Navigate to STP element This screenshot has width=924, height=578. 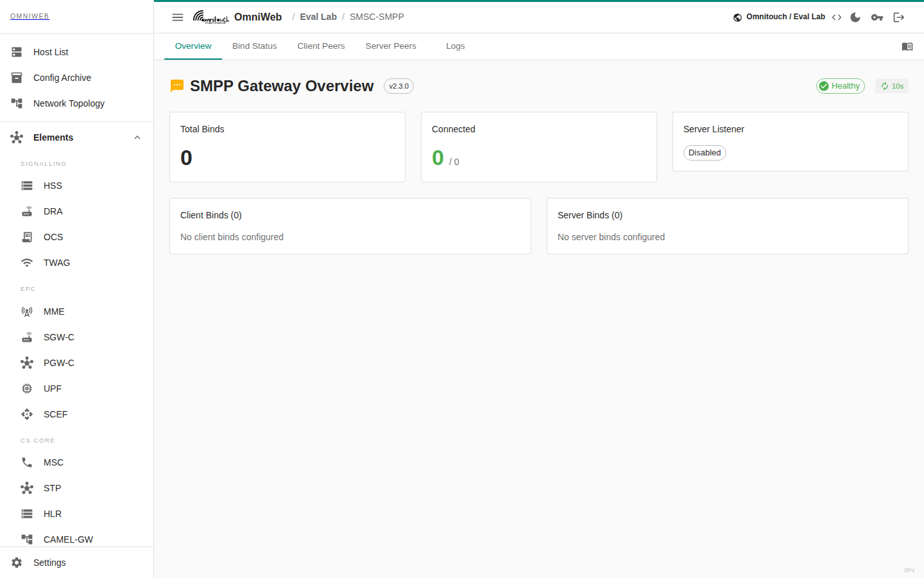[77, 488]
